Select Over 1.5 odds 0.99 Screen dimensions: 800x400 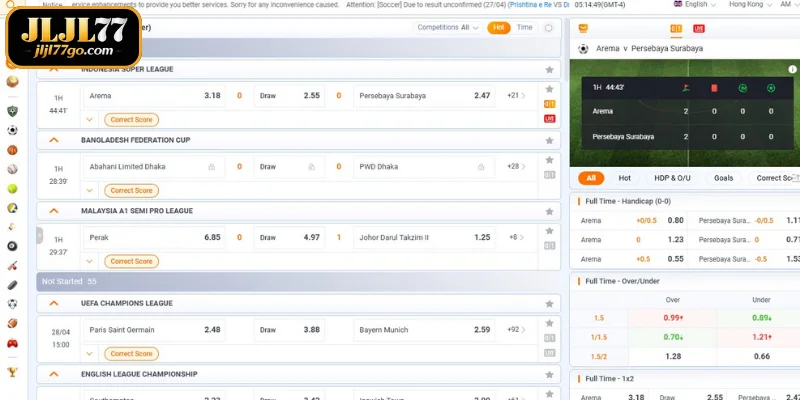pos(673,318)
